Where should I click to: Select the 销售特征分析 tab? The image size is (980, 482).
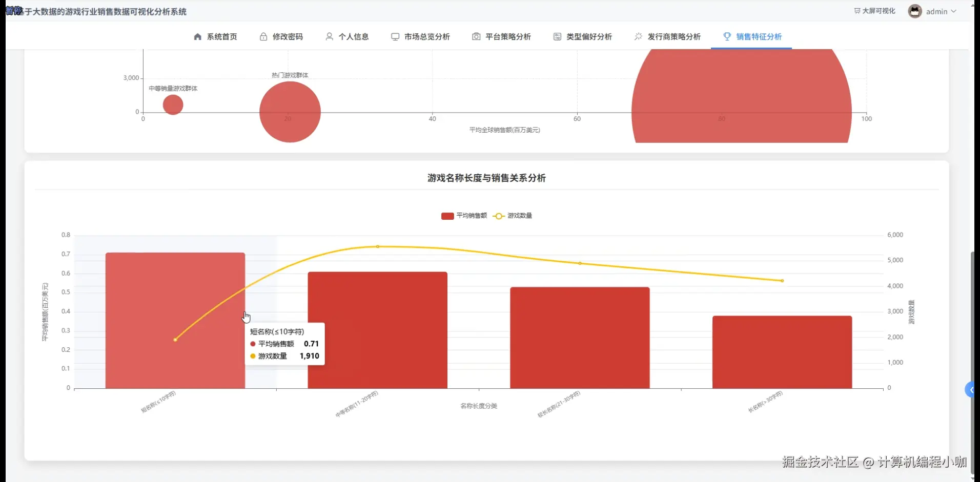[x=752, y=36]
